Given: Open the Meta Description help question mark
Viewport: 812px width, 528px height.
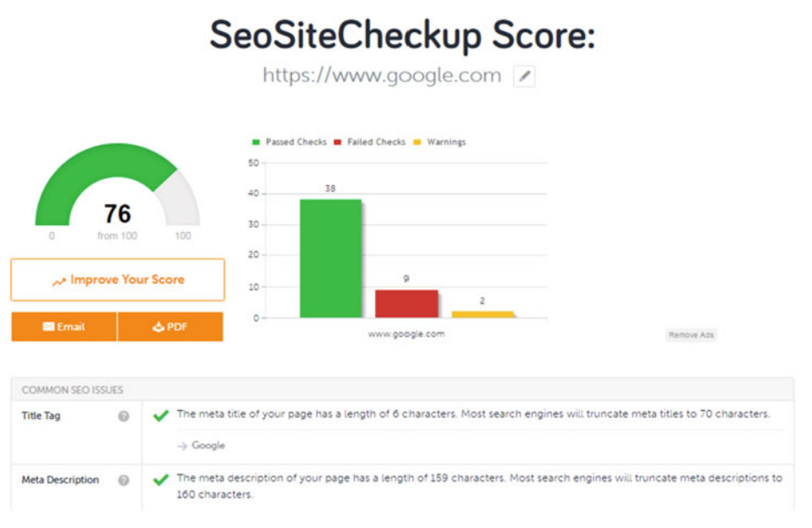Looking at the screenshot, I should 123,480.
